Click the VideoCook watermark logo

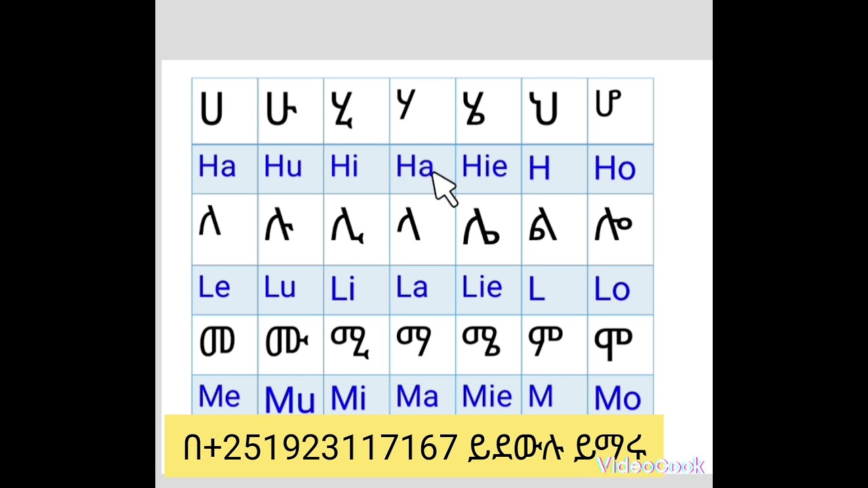pos(650,466)
